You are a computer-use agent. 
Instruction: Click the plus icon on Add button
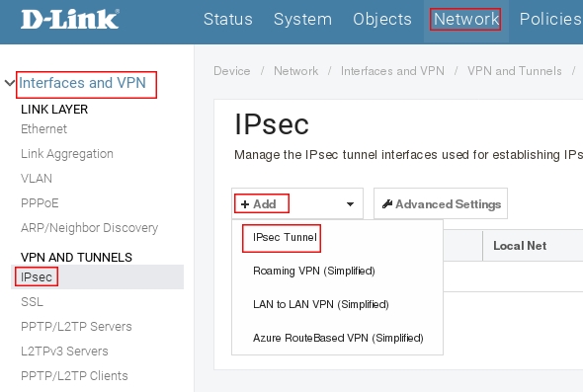[245, 204]
